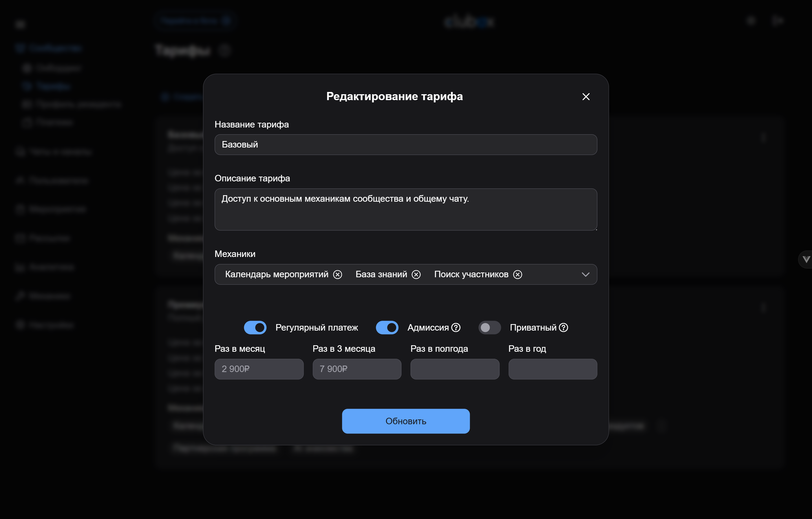Click the profile icon in the top-right corner
This screenshot has height=519, width=812.
point(777,21)
